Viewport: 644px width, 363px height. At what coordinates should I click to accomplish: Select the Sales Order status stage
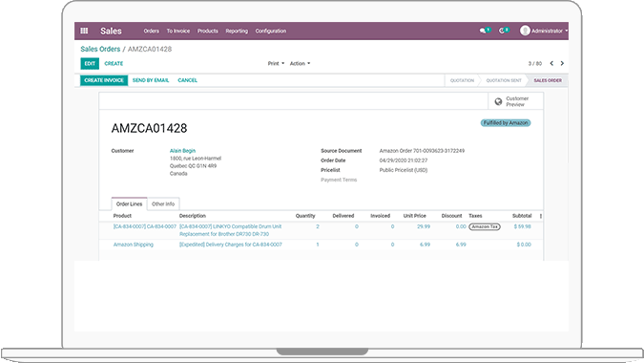pos(548,80)
